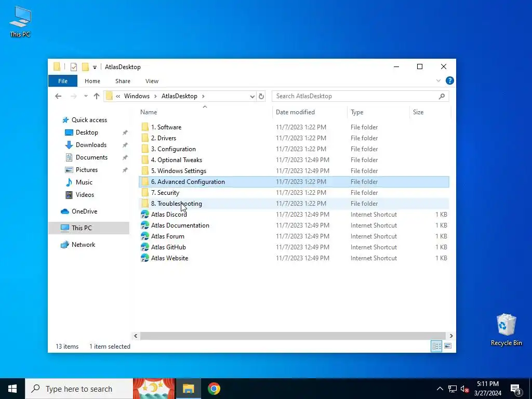Select Downloads in the navigation pane
The width and height of the screenshot is (532, 399).
click(x=91, y=145)
